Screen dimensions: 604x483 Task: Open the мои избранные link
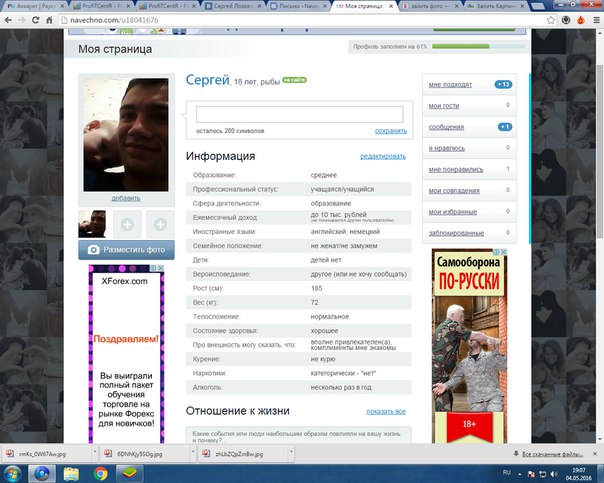click(x=453, y=212)
